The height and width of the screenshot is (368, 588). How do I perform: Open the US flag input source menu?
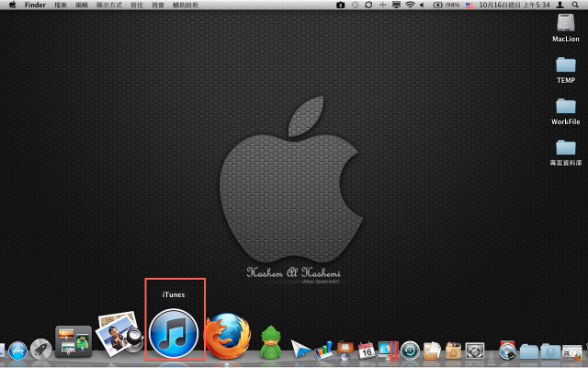point(469,5)
